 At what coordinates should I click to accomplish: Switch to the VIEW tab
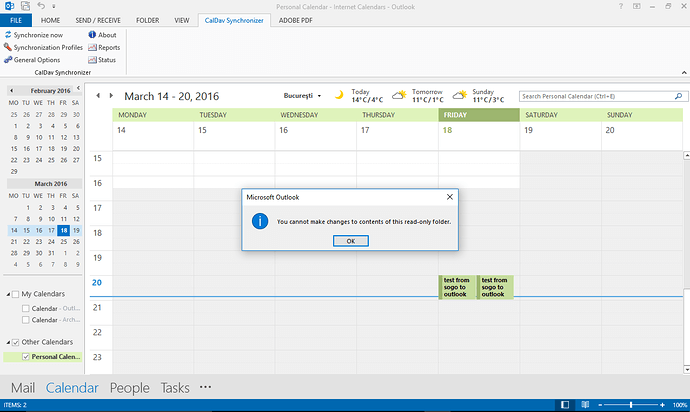(181, 20)
